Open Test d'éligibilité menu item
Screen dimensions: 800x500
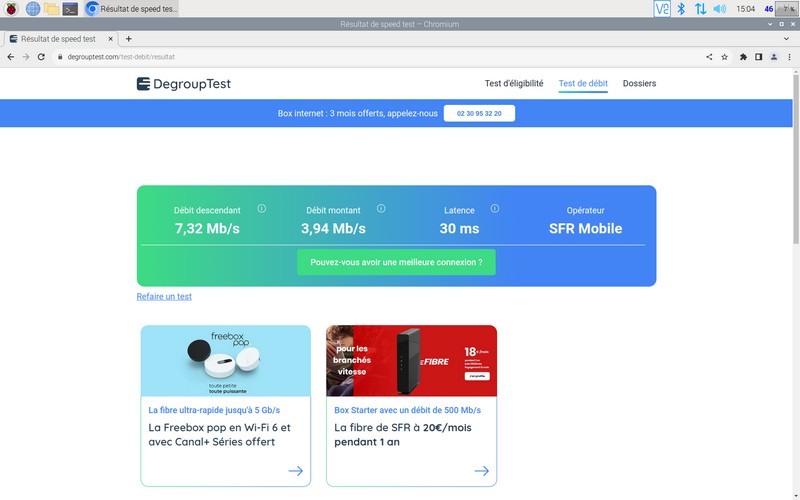[514, 83]
